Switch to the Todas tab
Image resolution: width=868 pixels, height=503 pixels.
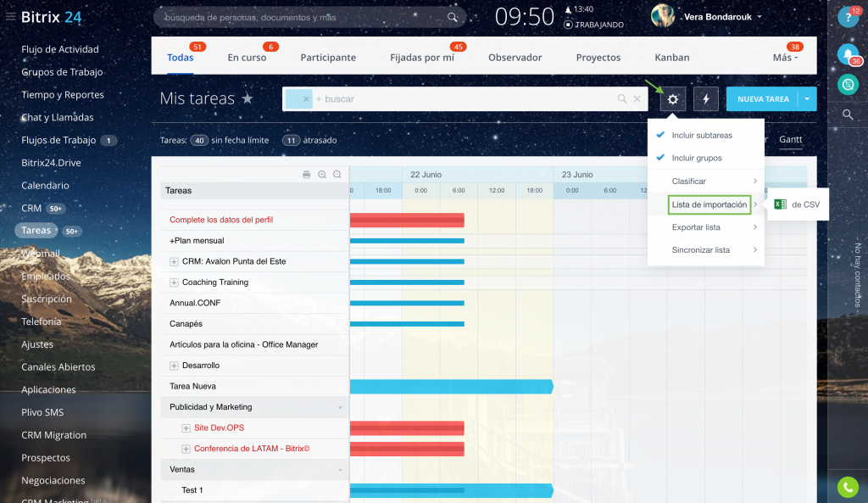(x=180, y=57)
